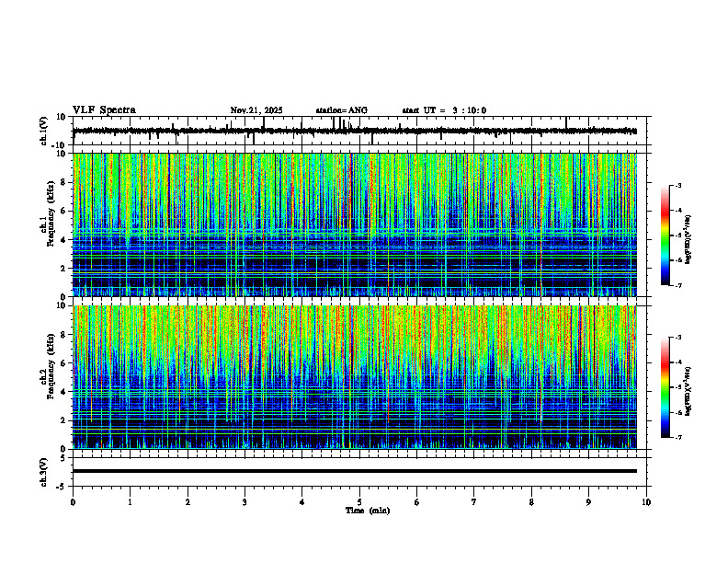Click the start UT 3:10:0 label
The width and height of the screenshot is (728, 563).
point(444,110)
